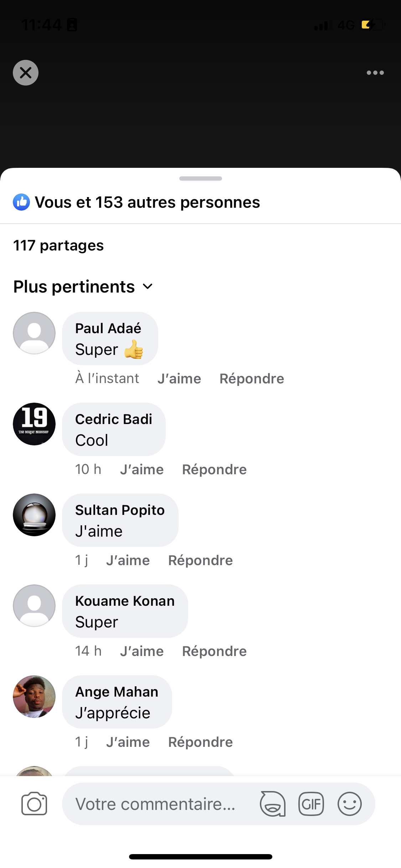View the 117 partages list
This screenshot has width=401, height=868.
(58, 246)
